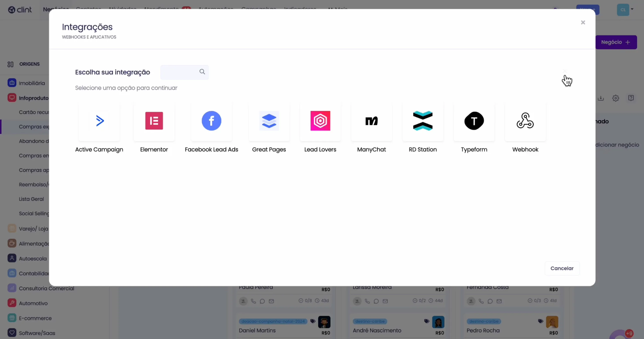This screenshot has width=644, height=339.
Task: Pick the RD Station integration
Action: [x=423, y=121]
